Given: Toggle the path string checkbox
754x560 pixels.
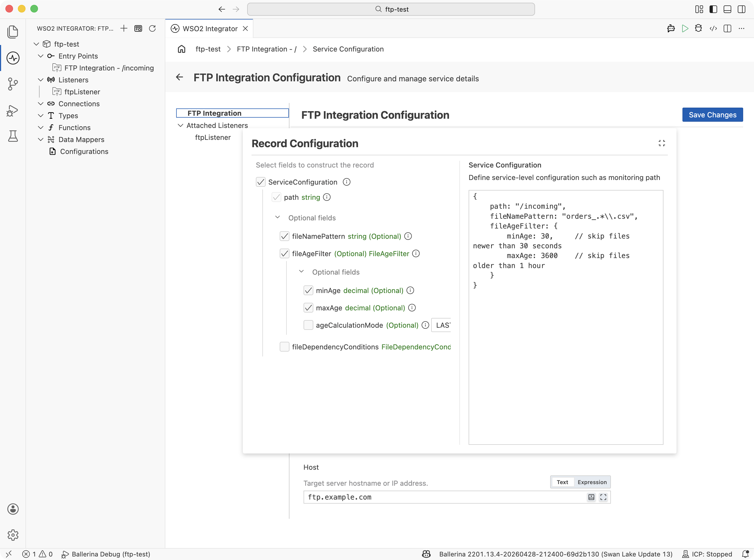Looking at the screenshot, I should click(276, 197).
